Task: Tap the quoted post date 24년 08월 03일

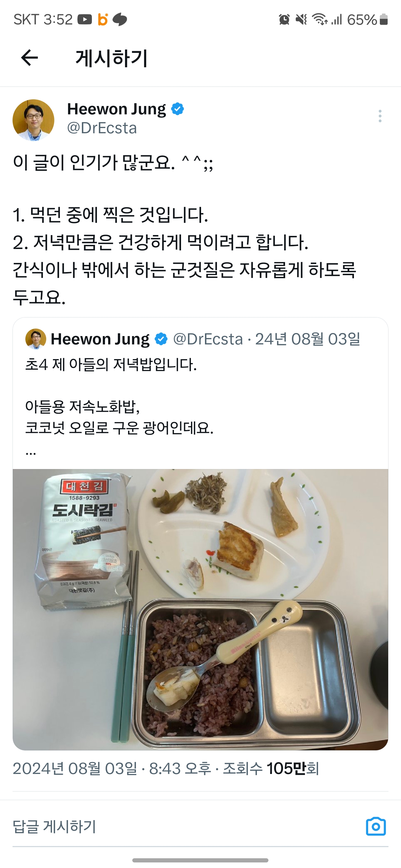Action: click(308, 339)
